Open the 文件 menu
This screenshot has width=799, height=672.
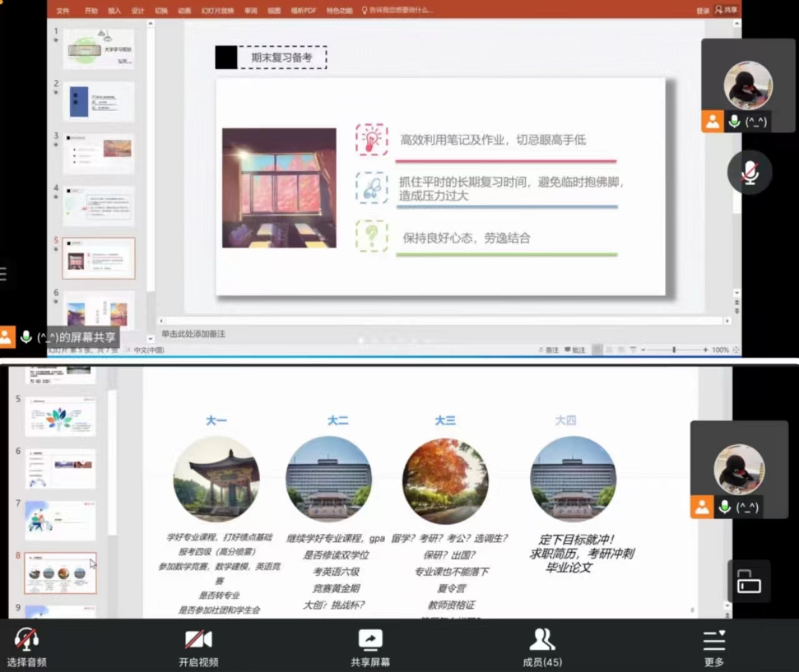pyautogui.click(x=63, y=11)
